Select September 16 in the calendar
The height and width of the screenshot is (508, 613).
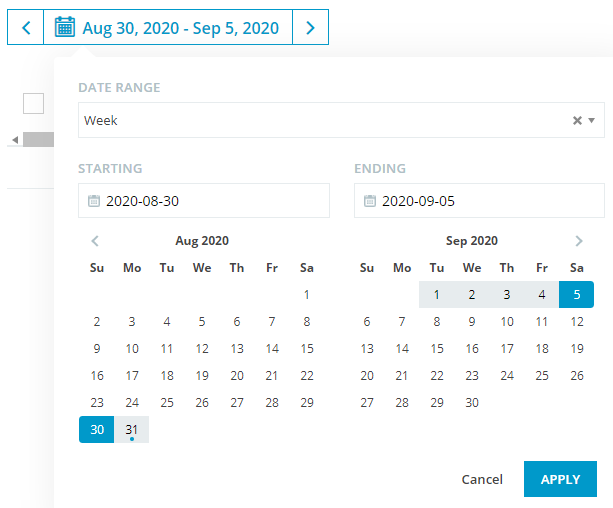coord(472,348)
